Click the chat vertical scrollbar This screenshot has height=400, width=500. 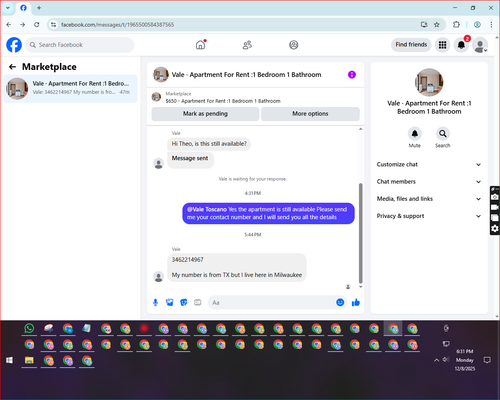(x=360, y=233)
